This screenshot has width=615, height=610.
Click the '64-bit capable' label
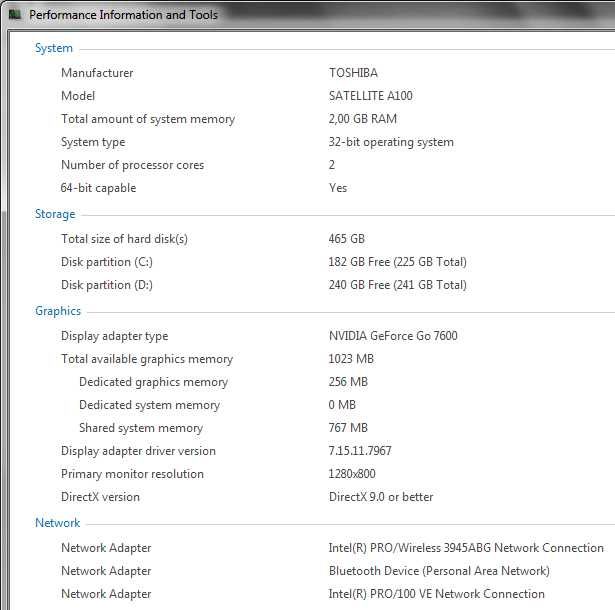pos(98,188)
